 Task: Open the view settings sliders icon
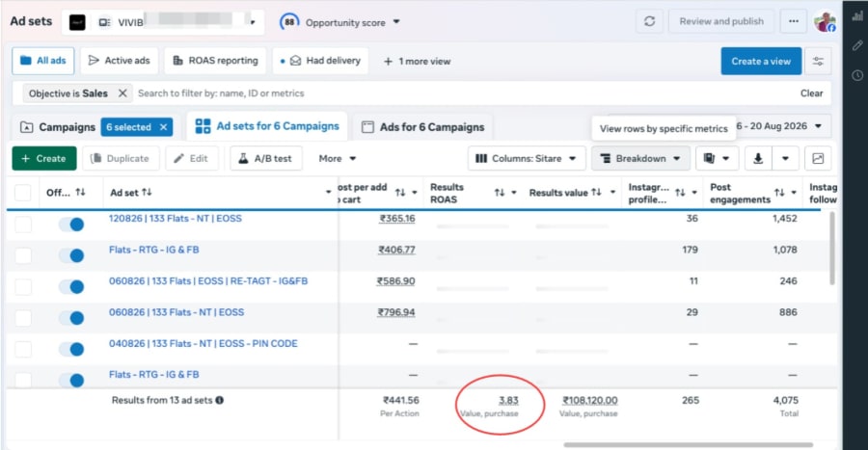click(x=818, y=62)
